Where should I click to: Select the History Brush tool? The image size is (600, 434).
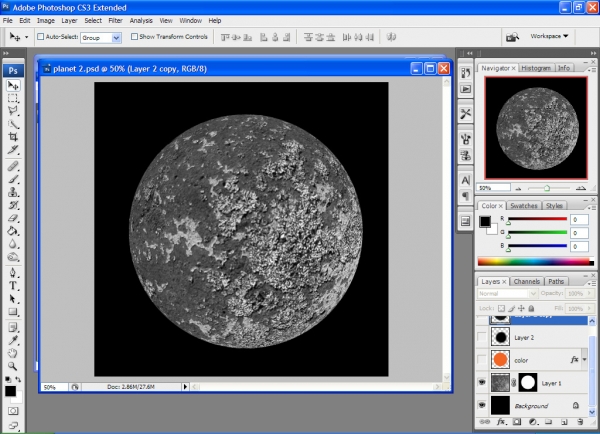click(x=13, y=205)
